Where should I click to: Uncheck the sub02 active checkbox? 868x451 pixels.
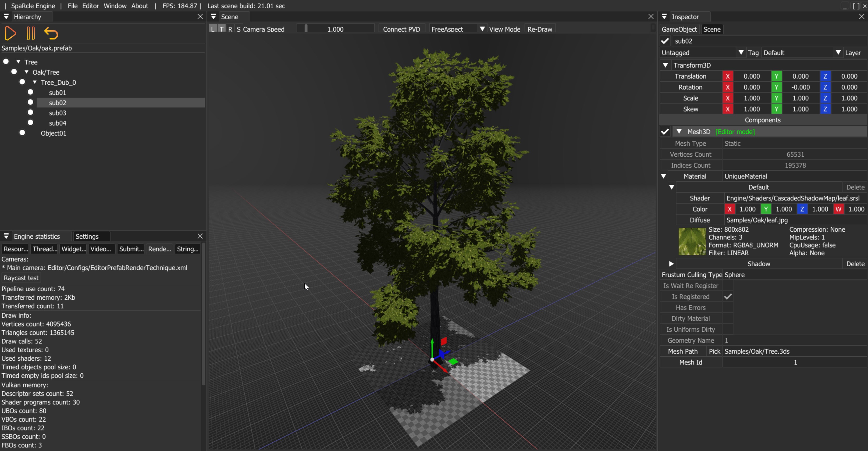[665, 41]
